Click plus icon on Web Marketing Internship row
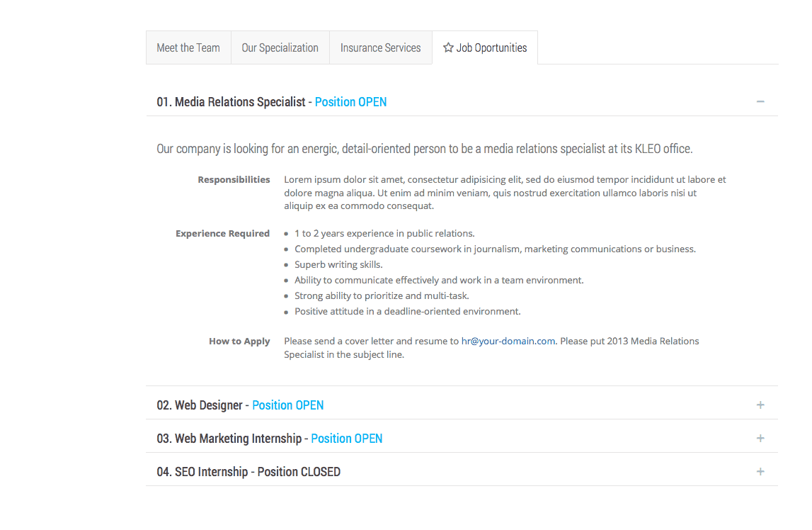 pyautogui.click(x=760, y=438)
